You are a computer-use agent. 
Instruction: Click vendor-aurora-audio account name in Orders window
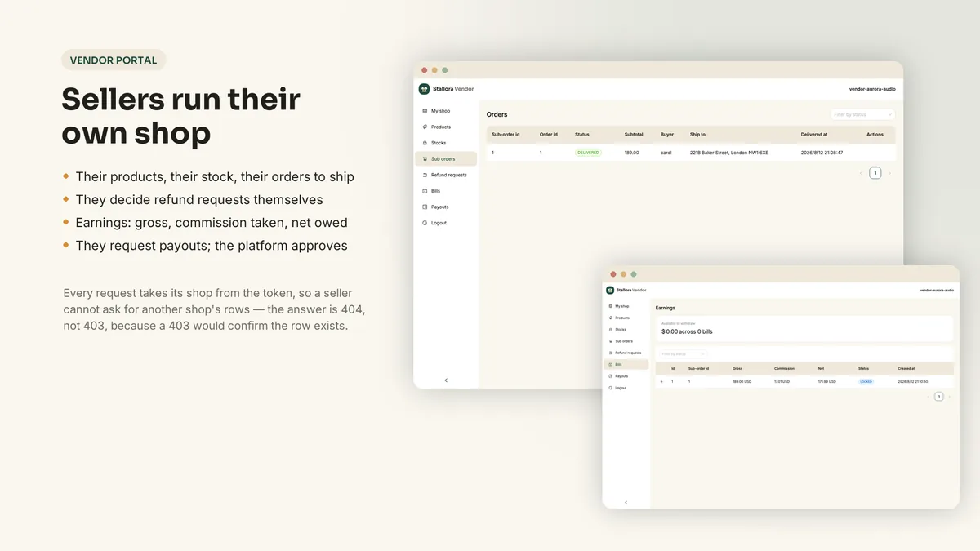pos(872,89)
